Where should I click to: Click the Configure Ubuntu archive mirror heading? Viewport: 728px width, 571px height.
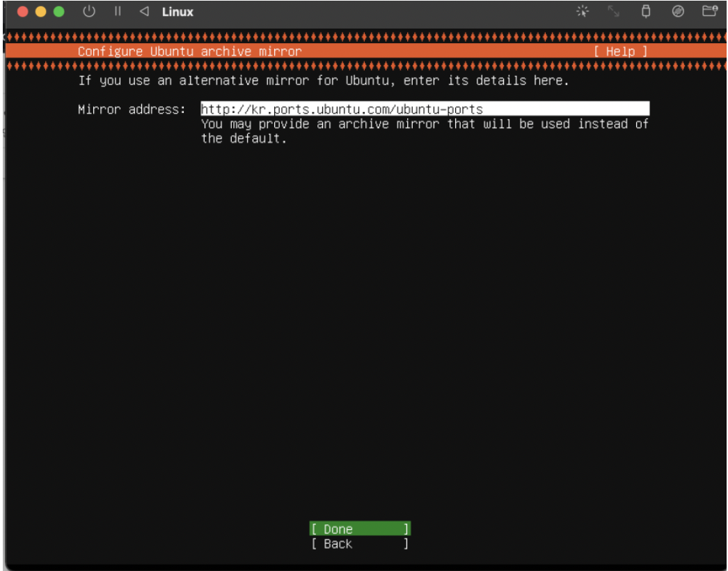[x=189, y=52]
